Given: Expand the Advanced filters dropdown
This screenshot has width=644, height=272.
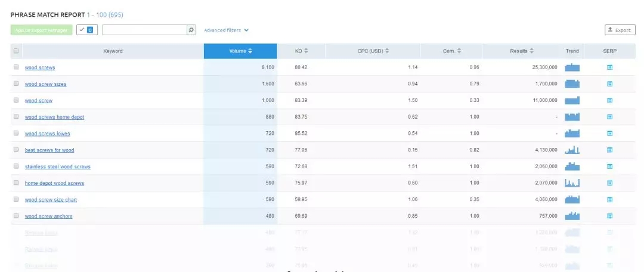Looking at the screenshot, I should pyautogui.click(x=226, y=30).
